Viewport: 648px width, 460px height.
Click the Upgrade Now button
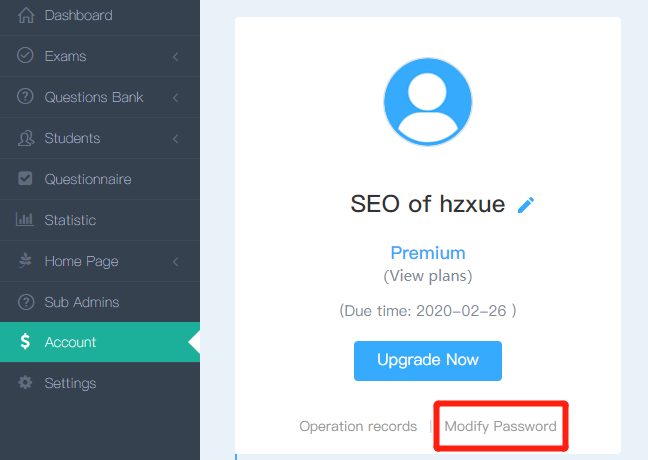click(x=428, y=360)
